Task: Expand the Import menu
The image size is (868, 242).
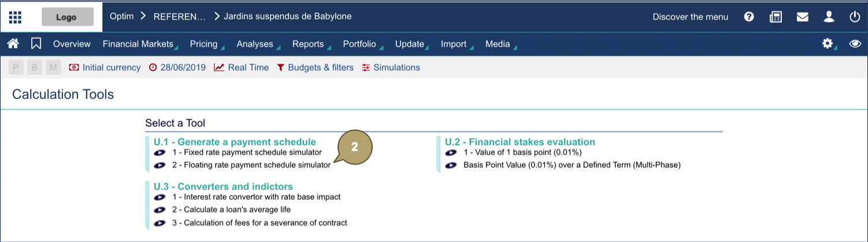Action: point(454,43)
